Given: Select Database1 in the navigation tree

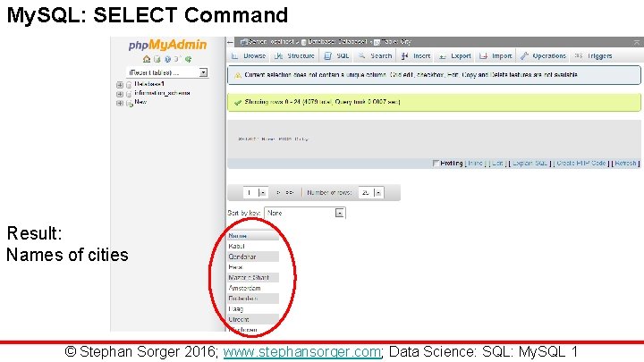Looking at the screenshot, I should [149, 84].
